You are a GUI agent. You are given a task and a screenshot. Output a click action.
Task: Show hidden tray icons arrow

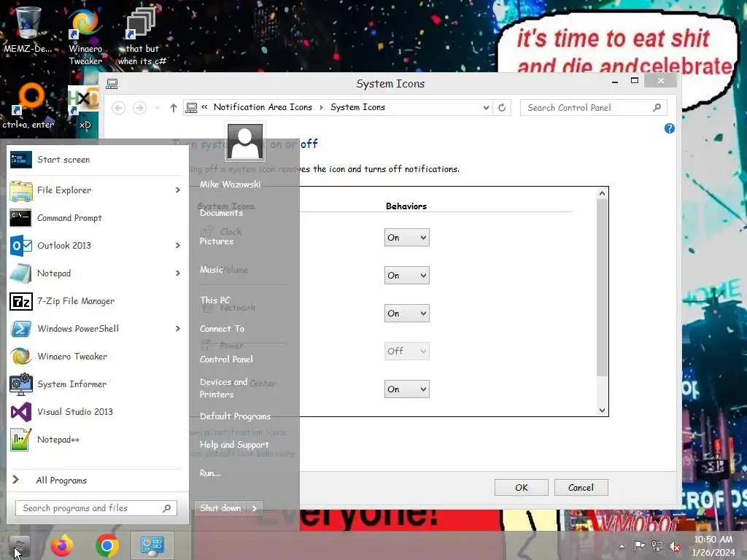pyautogui.click(x=622, y=546)
